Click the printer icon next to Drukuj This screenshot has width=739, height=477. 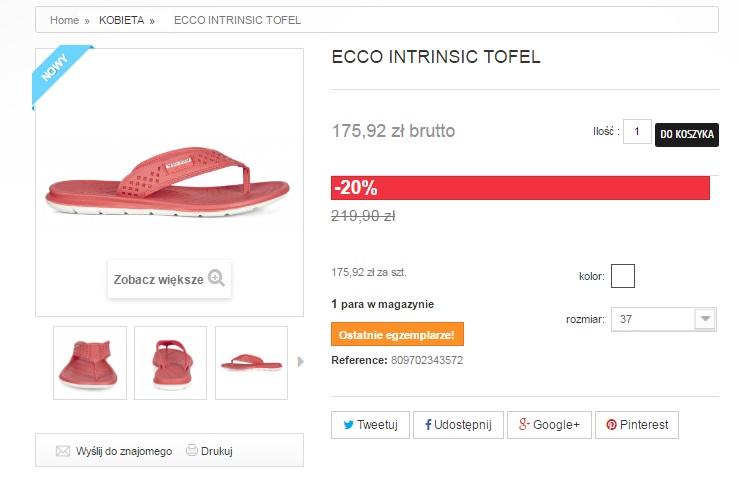point(192,451)
